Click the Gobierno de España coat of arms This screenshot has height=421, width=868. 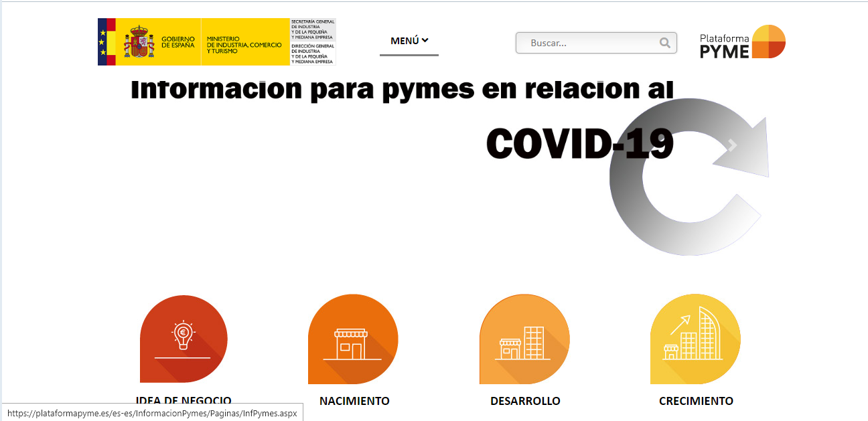pyautogui.click(x=138, y=41)
